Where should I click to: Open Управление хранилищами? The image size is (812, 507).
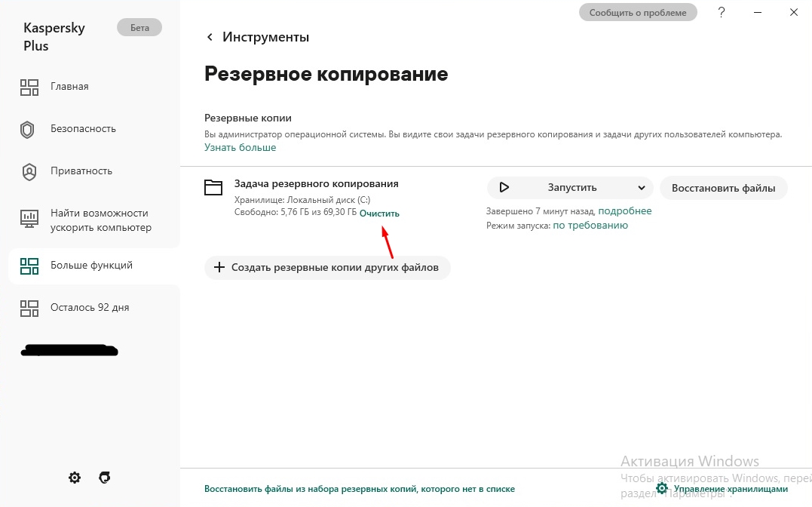(722, 488)
